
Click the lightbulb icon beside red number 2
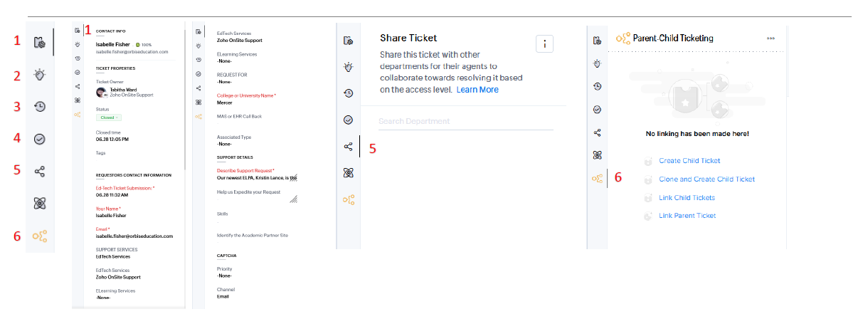pyautogui.click(x=40, y=75)
